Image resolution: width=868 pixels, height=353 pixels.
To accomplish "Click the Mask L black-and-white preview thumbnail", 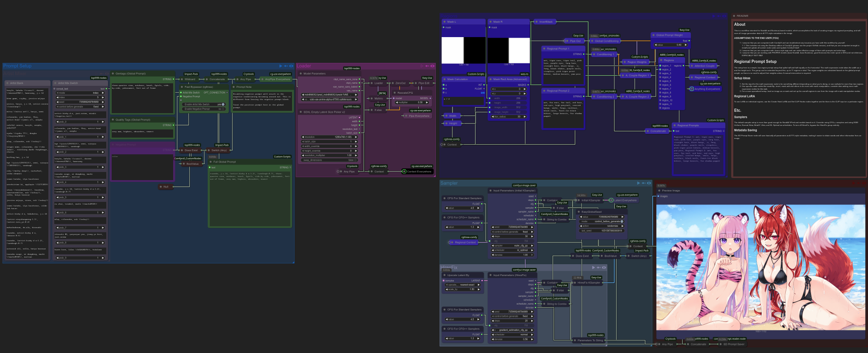I will 463,50.
